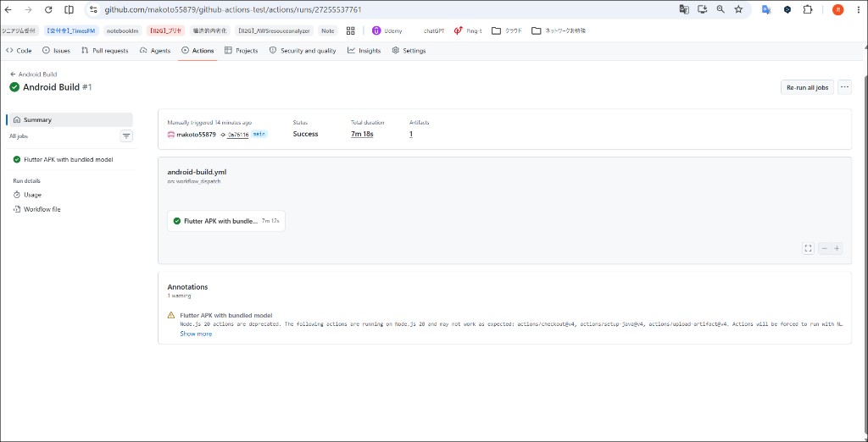This screenshot has height=442, width=868.
Task: Click the jobs filter icon beside All jobs
Action: pyautogui.click(x=126, y=135)
